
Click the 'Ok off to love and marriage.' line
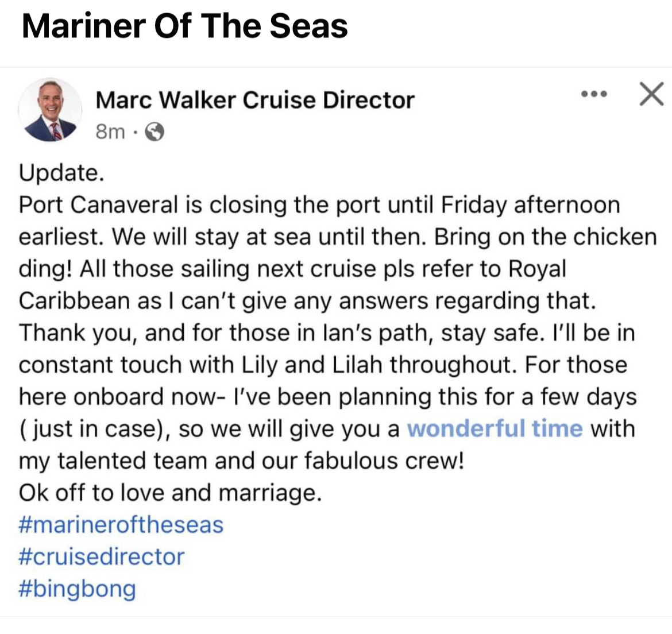(x=170, y=493)
